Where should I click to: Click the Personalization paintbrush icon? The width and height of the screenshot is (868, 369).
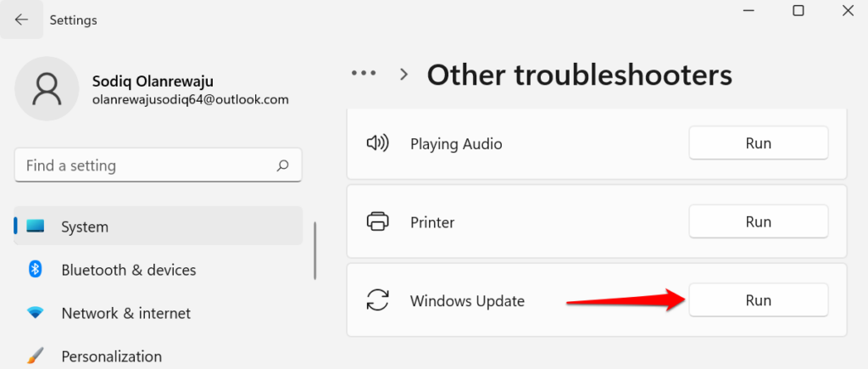pyautogui.click(x=36, y=356)
